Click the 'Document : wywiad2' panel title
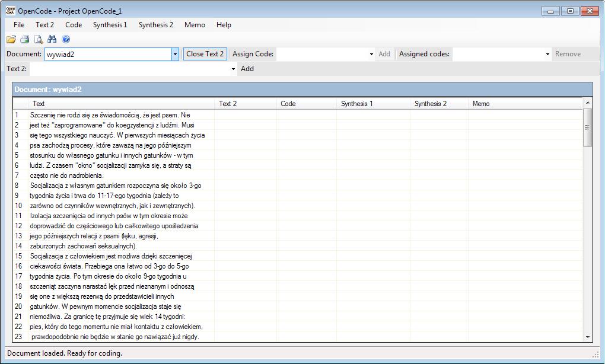 (48, 90)
